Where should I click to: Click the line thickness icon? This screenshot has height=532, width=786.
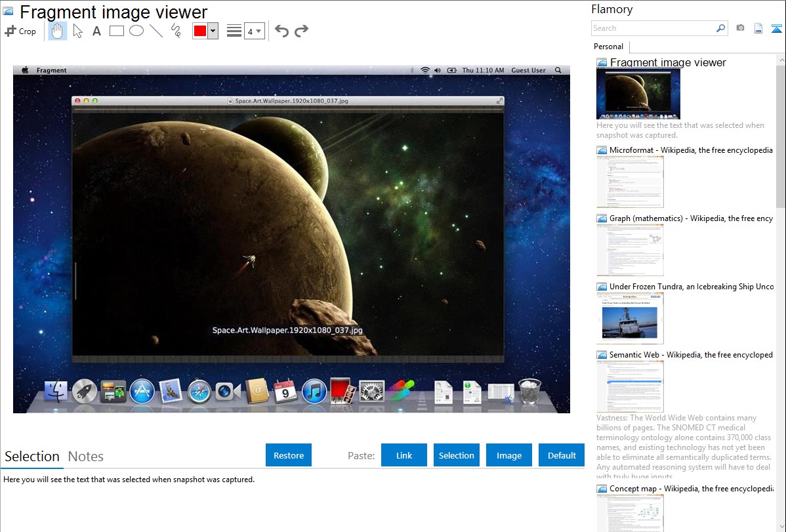click(x=234, y=31)
